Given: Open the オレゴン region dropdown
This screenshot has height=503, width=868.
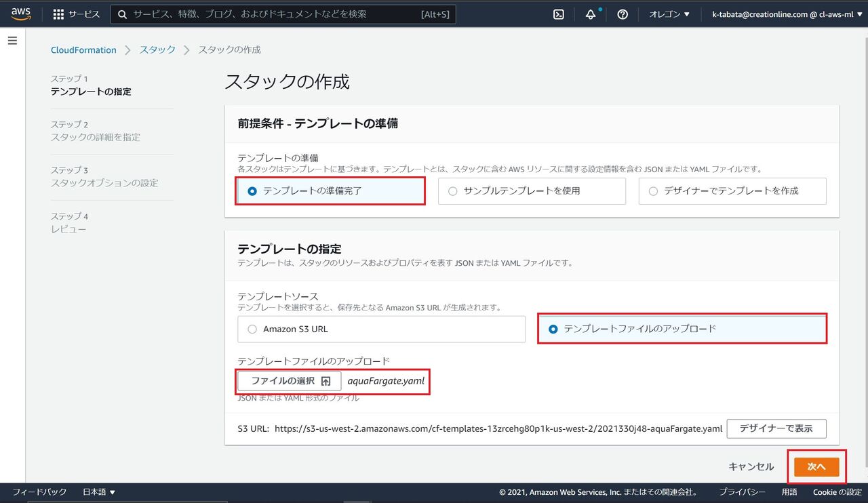Looking at the screenshot, I should tap(669, 14).
